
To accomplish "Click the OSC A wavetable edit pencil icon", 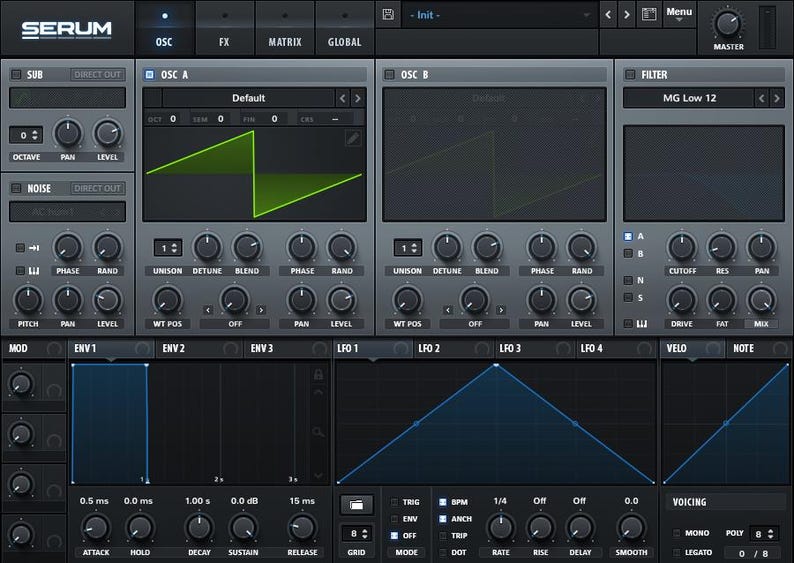I will (353, 138).
